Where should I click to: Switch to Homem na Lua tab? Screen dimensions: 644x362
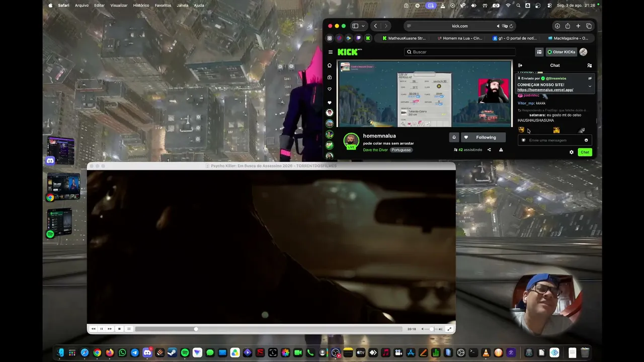click(x=460, y=38)
